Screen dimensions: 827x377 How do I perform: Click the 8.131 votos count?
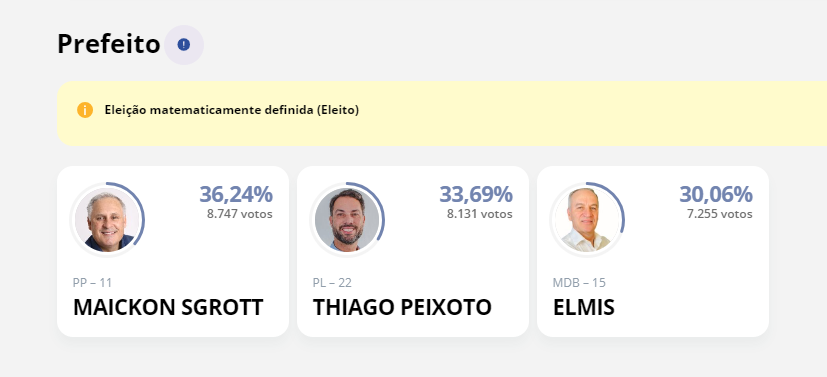[x=479, y=214]
